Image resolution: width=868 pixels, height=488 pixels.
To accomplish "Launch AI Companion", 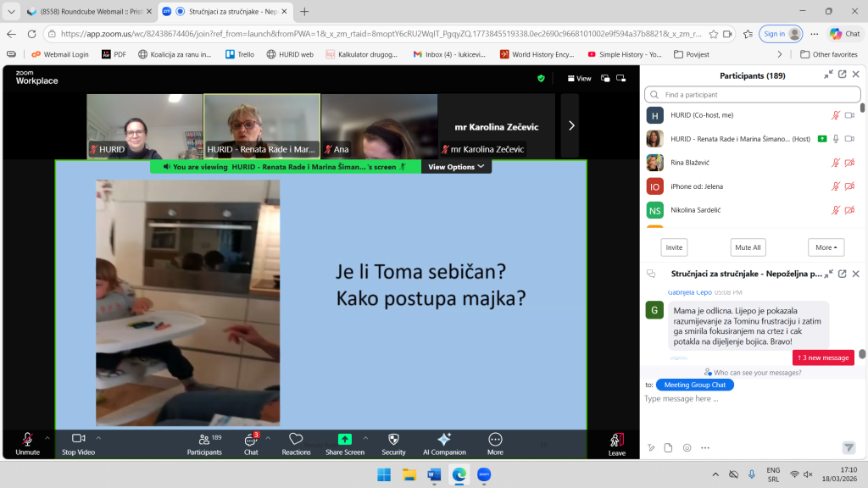I will tap(443, 443).
